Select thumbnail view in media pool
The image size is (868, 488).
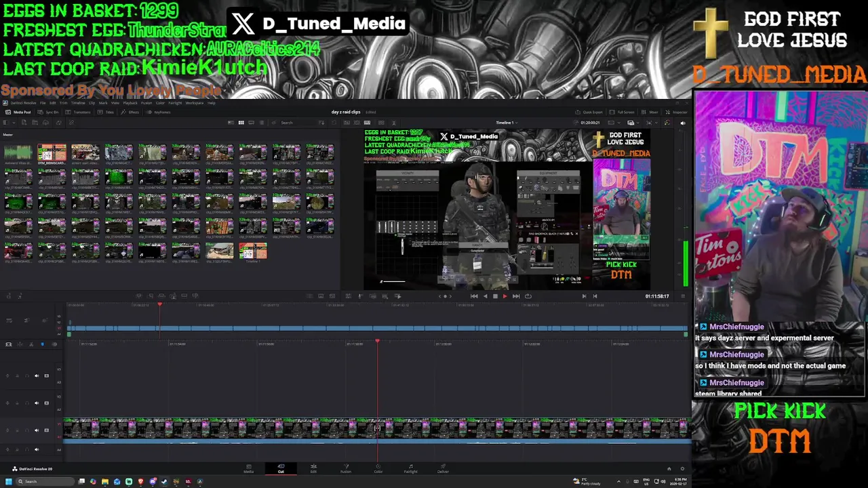point(241,123)
